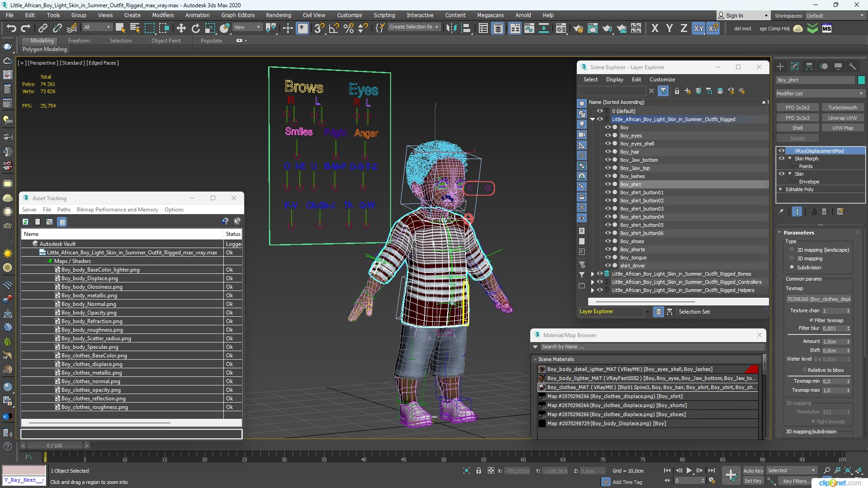Click the Texmap Boy_clothes_displace button
Screen dimensions: 868x488
coord(819,299)
